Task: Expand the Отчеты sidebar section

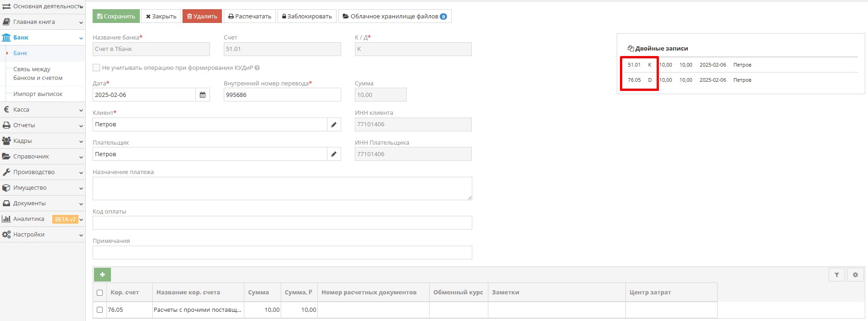Action: tap(42, 125)
